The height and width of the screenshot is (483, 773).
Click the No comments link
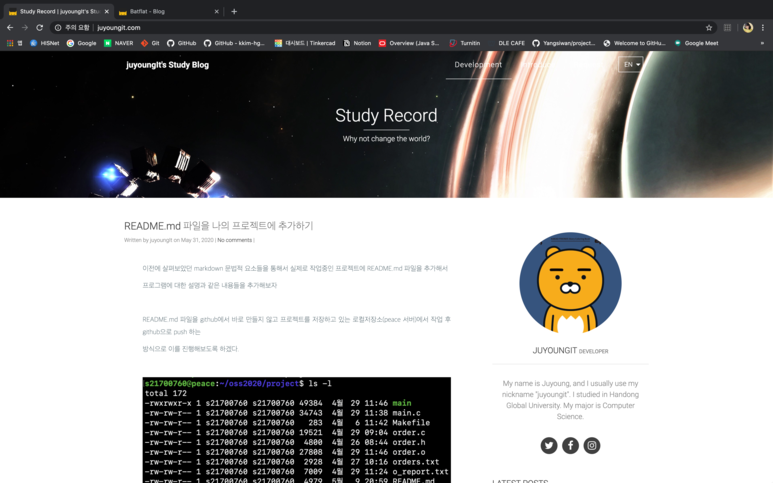coord(235,240)
